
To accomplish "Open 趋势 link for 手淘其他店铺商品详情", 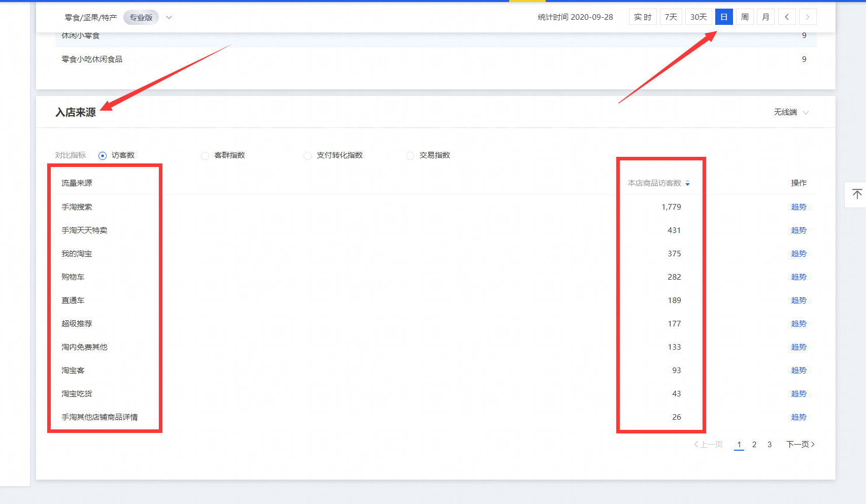I will [x=798, y=417].
